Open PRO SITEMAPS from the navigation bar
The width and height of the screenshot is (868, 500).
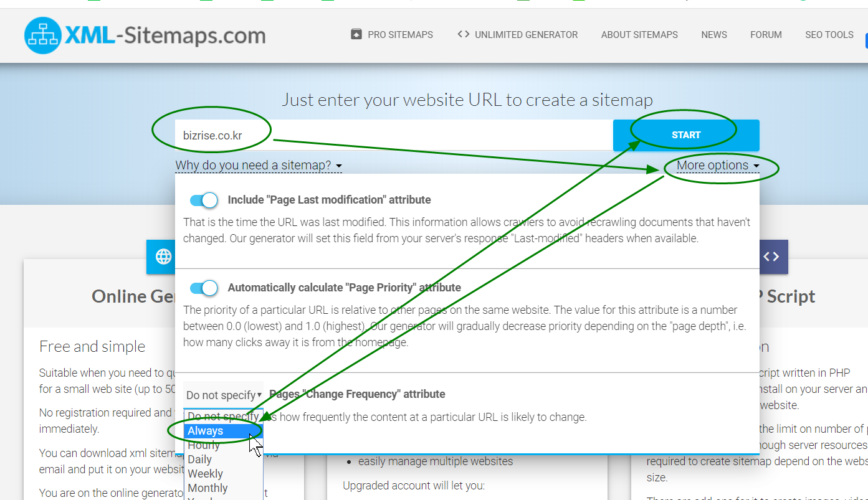pos(392,35)
